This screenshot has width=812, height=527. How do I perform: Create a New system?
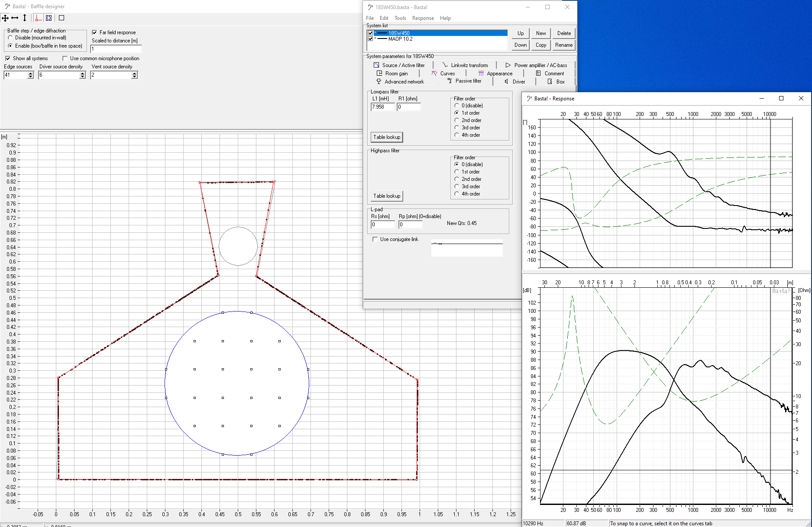[x=541, y=33]
